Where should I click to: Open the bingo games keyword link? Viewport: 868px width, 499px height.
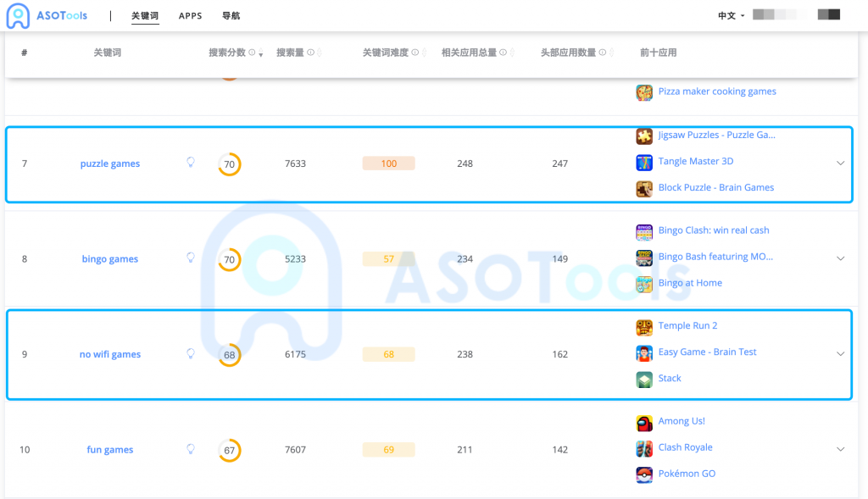click(110, 259)
